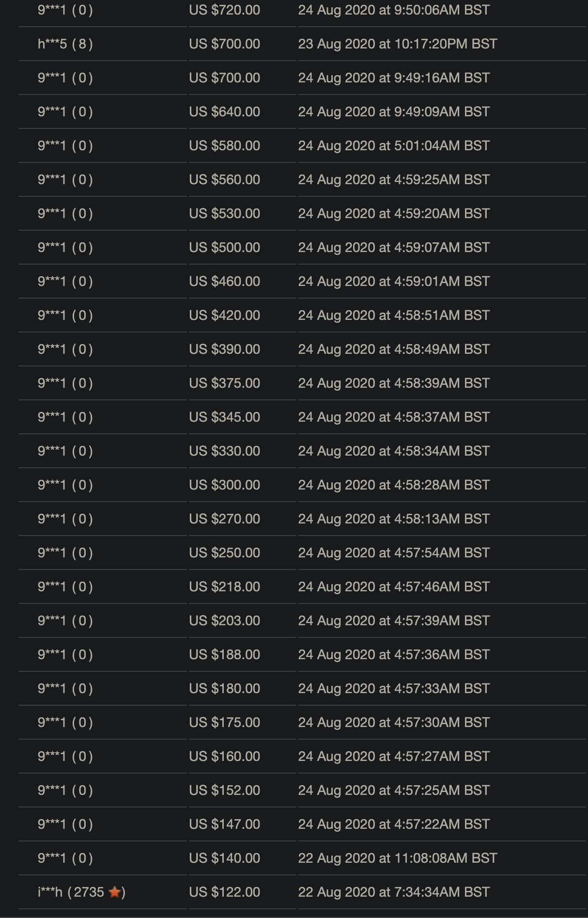This screenshot has width=588, height=918.
Task: Click the US $720.00 bid amount
Action: tap(225, 10)
